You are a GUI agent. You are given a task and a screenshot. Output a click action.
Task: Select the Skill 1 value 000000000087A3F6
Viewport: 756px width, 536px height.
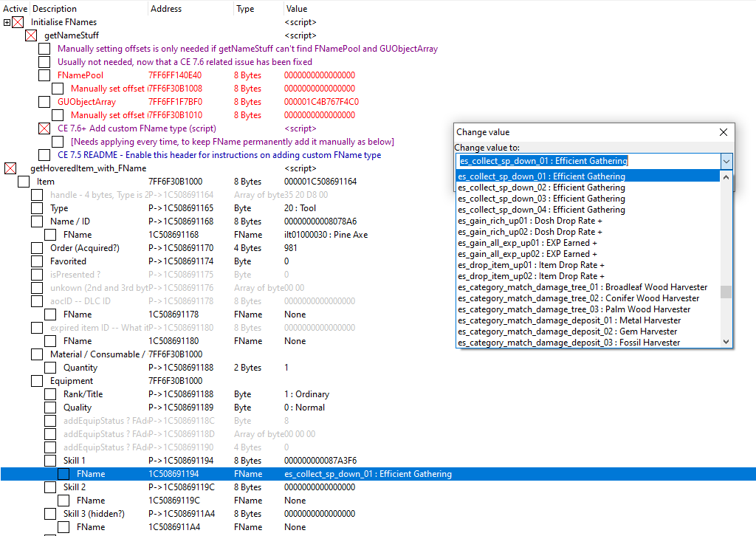tap(320, 460)
